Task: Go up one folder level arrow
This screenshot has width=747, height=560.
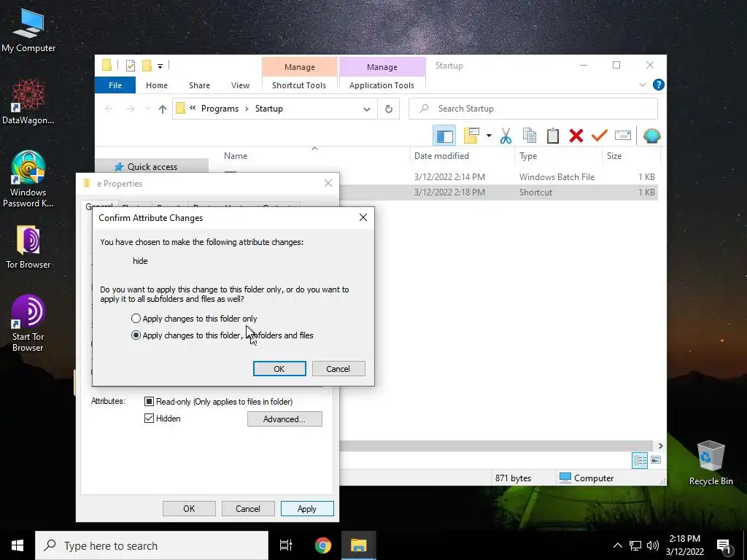Action: pos(163,109)
